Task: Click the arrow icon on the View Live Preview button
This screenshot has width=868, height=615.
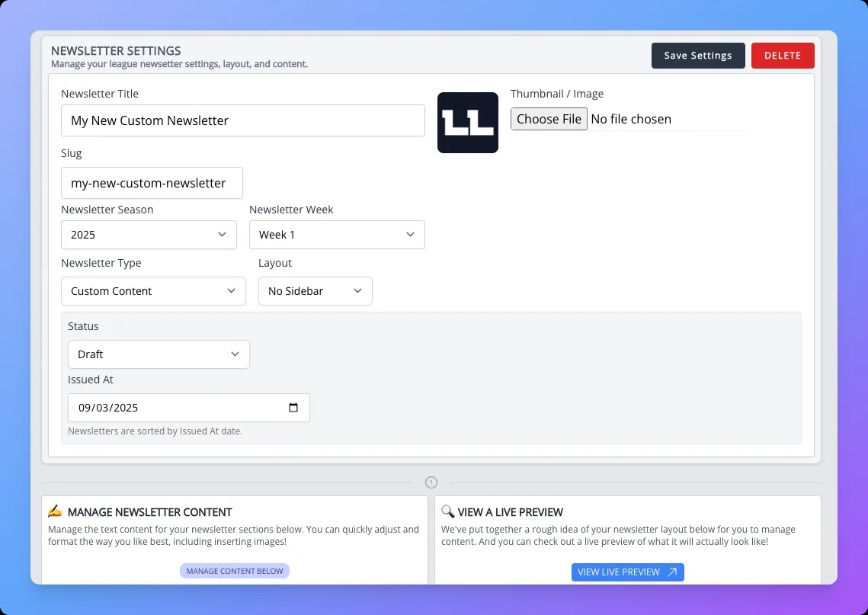Action: coord(672,572)
